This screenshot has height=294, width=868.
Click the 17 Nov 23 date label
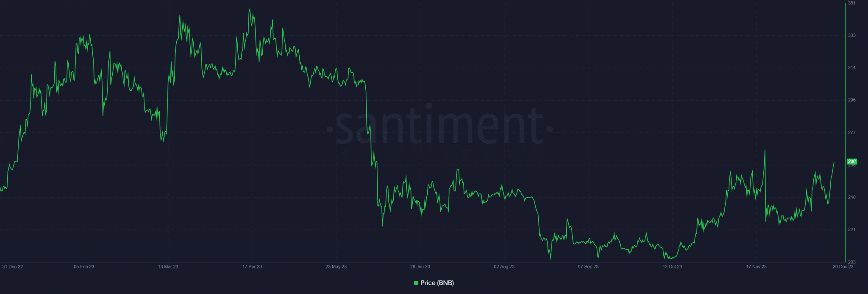point(756,267)
